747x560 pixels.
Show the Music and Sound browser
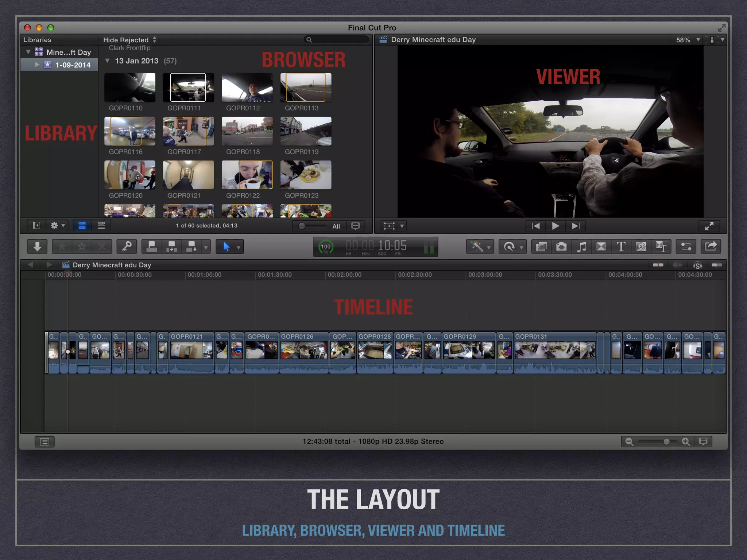pos(581,247)
